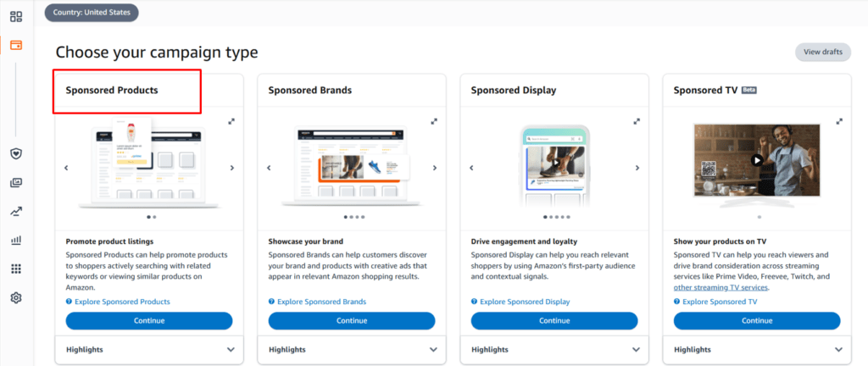Click the nine-dot apps grid icon

(16, 269)
